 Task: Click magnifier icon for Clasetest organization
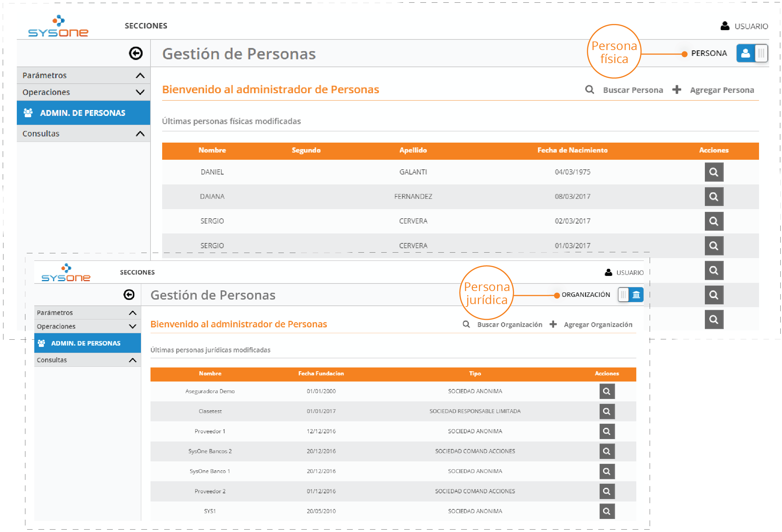pos(606,411)
